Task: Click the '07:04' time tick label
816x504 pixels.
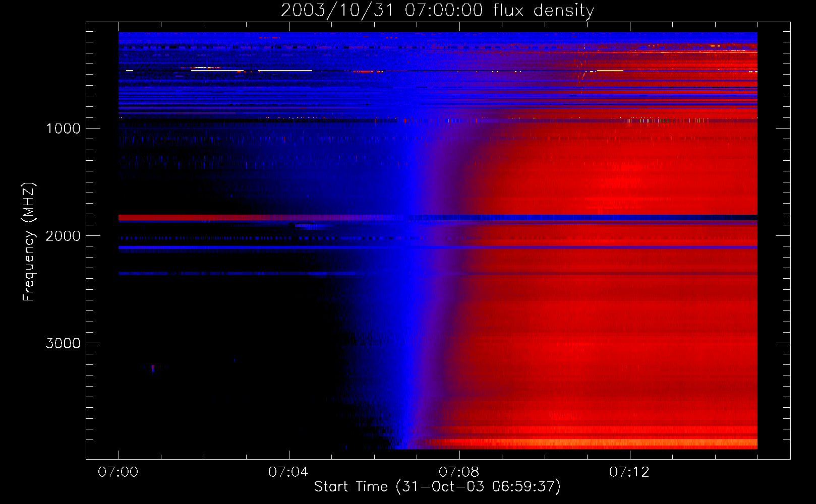Action: click(288, 472)
